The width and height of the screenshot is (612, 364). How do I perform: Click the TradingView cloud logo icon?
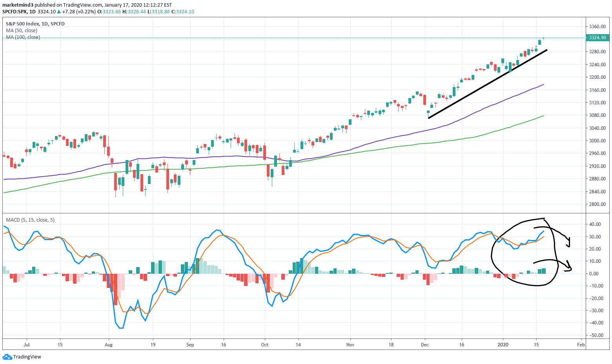[7, 357]
